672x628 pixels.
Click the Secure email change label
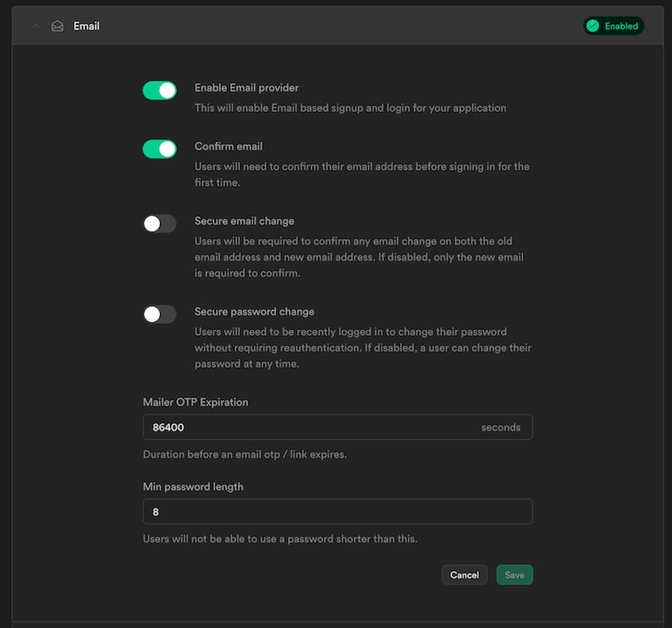[244, 220]
